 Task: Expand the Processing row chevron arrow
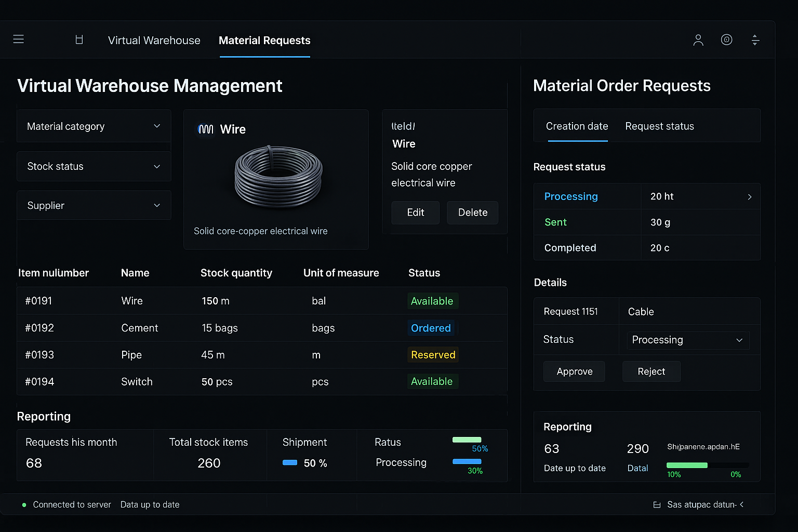[x=749, y=197]
